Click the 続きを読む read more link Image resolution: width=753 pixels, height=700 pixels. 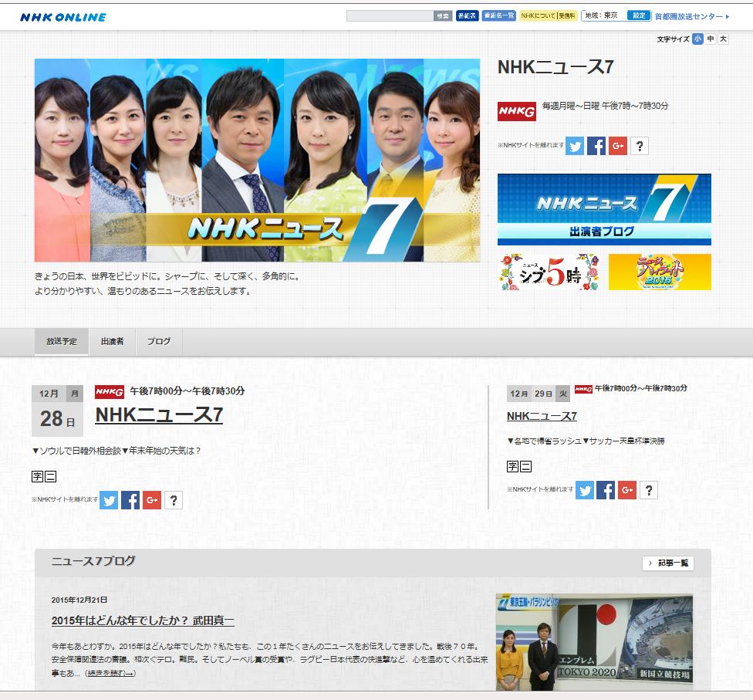point(110,674)
